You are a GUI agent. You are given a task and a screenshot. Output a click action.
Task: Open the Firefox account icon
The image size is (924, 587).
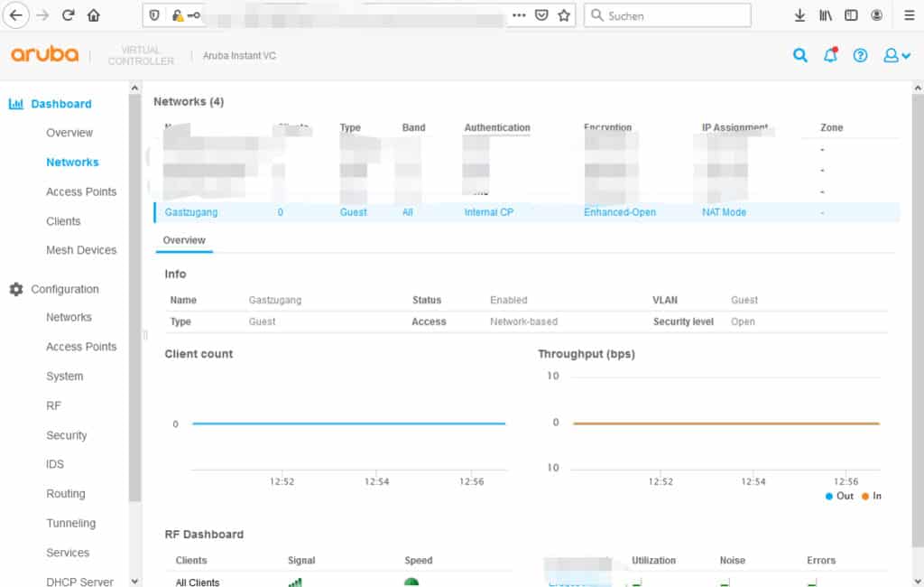[x=877, y=15]
